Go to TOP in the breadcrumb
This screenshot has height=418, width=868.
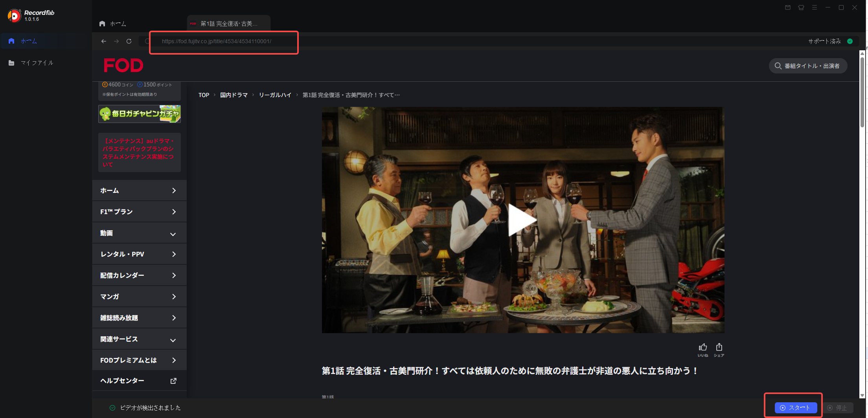point(204,95)
